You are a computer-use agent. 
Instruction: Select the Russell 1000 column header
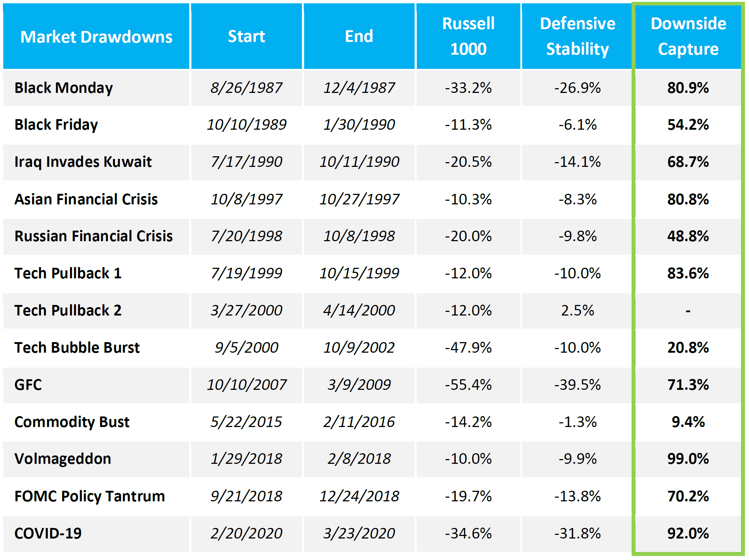coord(468,36)
